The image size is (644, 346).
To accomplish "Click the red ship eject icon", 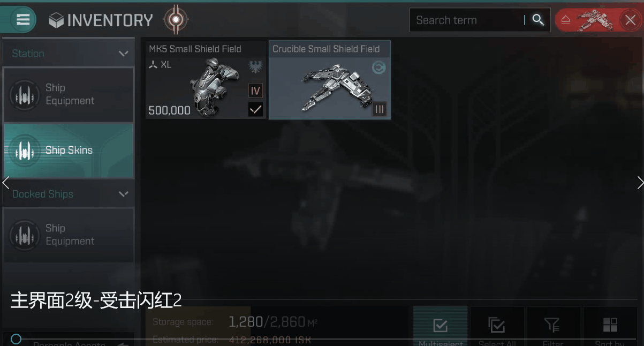I will click(566, 20).
